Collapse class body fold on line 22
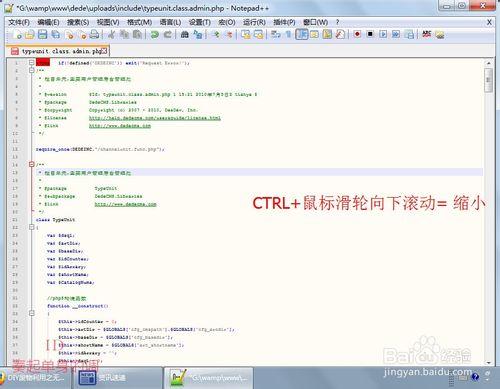This screenshot has width=500, height=389. 31,227
